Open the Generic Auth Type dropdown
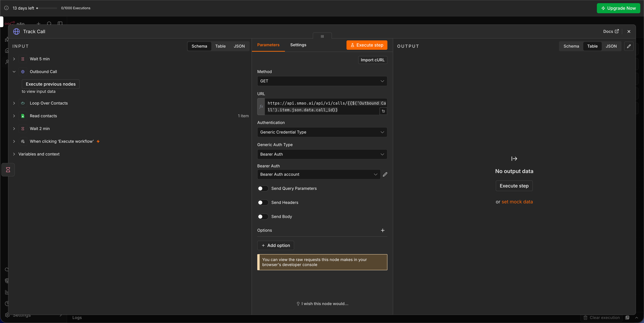644x323 pixels. [322, 154]
